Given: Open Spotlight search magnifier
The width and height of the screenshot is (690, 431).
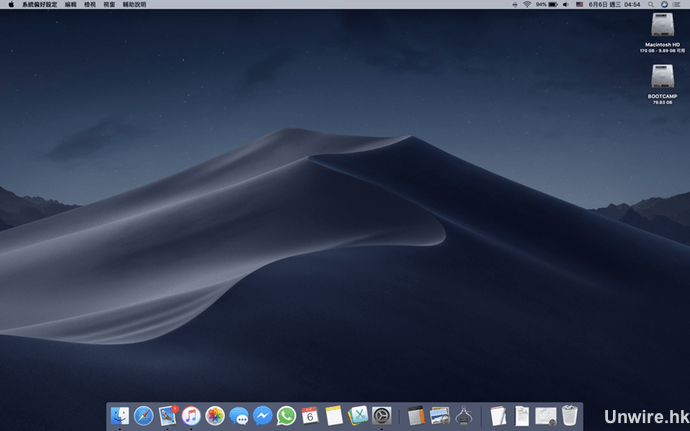Looking at the screenshot, I should point(651,4).
